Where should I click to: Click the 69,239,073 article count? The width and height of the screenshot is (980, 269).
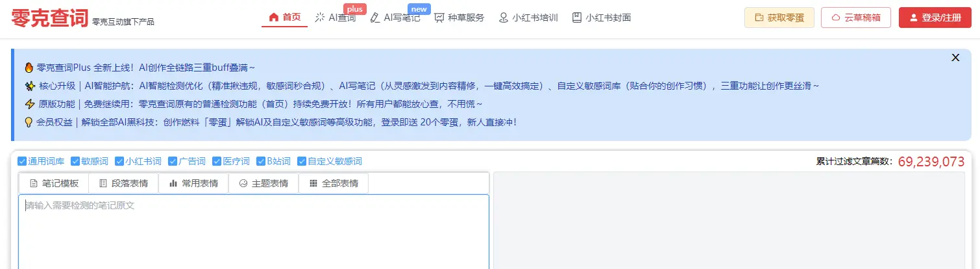point(931,162)
